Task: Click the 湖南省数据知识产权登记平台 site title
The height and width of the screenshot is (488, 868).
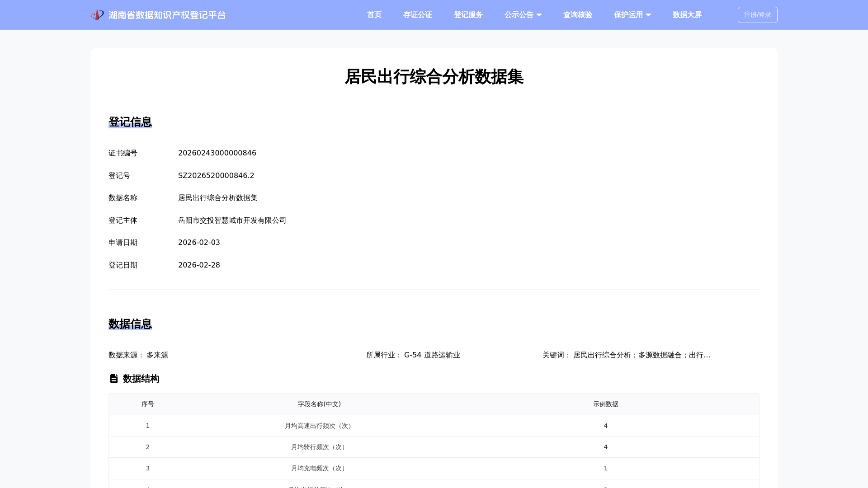Action: point(167,15)
